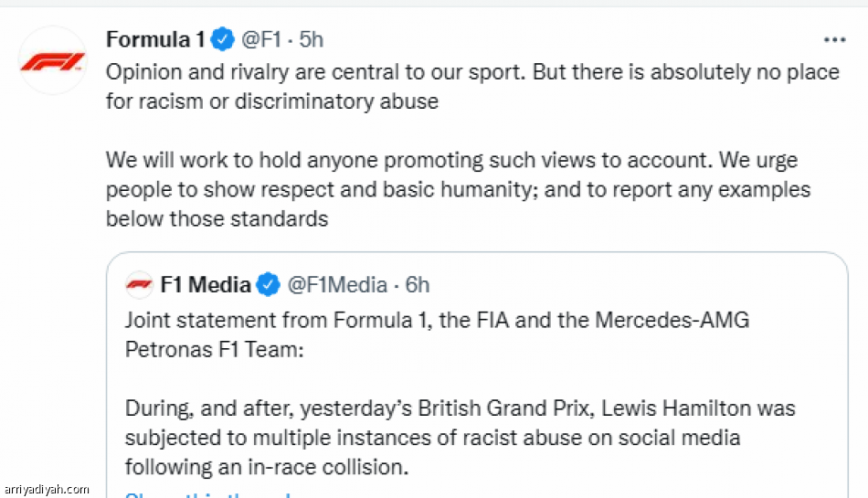This screenshot has height=498, width=868.
Task: Click the small F1 Media avatar logo
Action: pos(139,285)
